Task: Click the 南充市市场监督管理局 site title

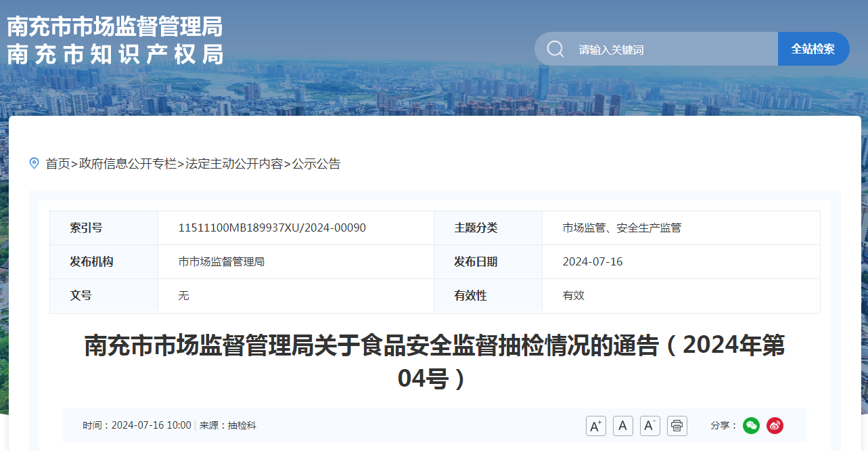Action: click(115, 27)
